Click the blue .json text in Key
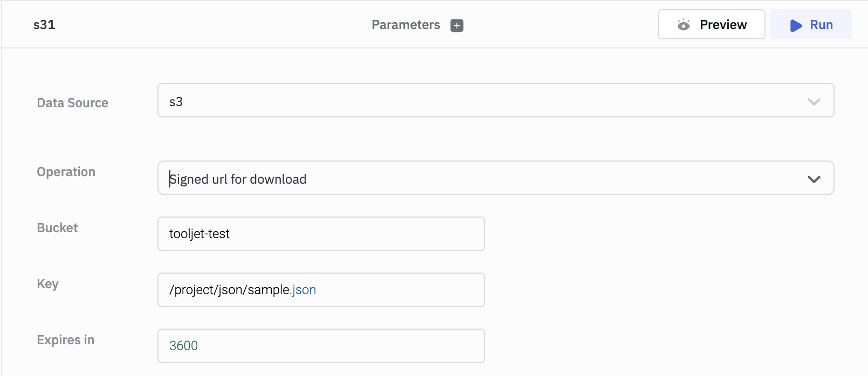Image resolution: width=868 pixels, height=376 pixels. point(304,290)
